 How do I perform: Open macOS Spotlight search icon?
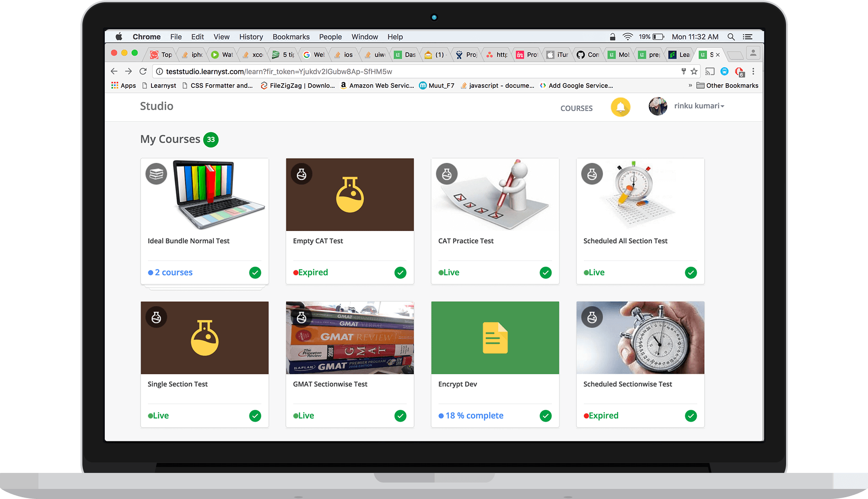[x=731, y=37]
